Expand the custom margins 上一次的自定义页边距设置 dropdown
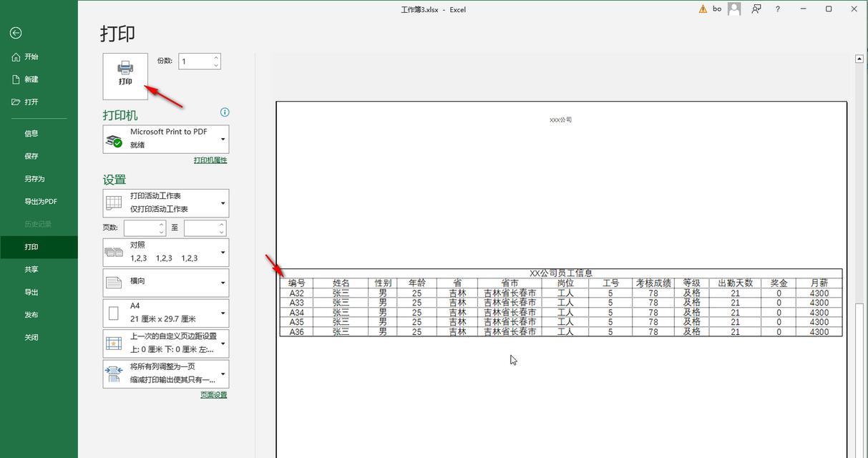This screenshot has height=458, width=868. 166,343
